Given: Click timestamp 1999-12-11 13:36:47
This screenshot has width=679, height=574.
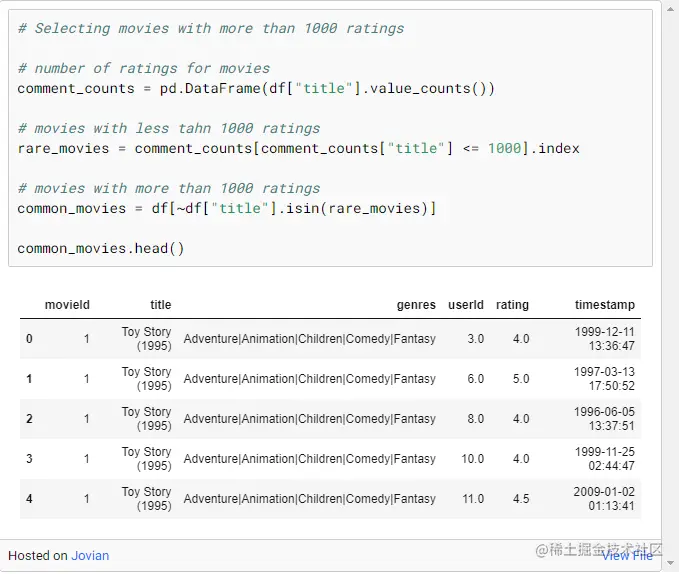Looking at the screenshot, I should [x=605, y=339].
